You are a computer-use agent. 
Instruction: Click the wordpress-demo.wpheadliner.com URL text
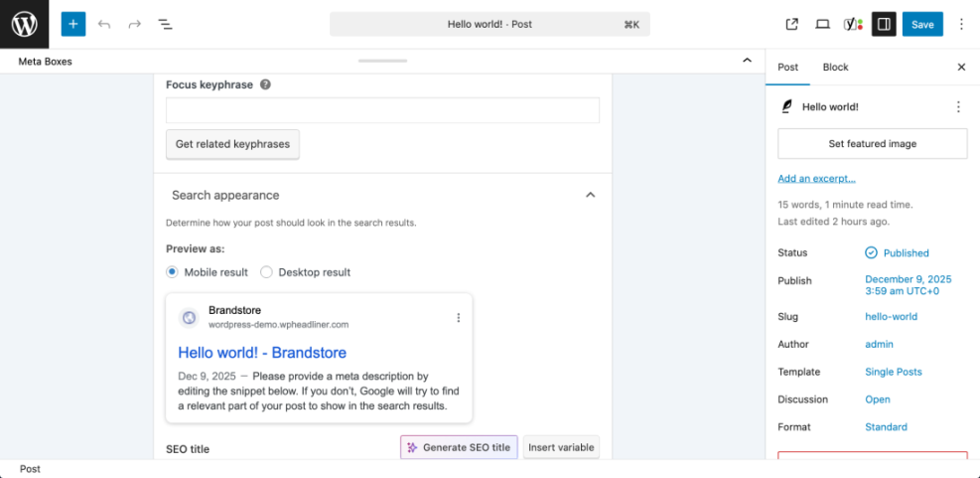[279, 325]
